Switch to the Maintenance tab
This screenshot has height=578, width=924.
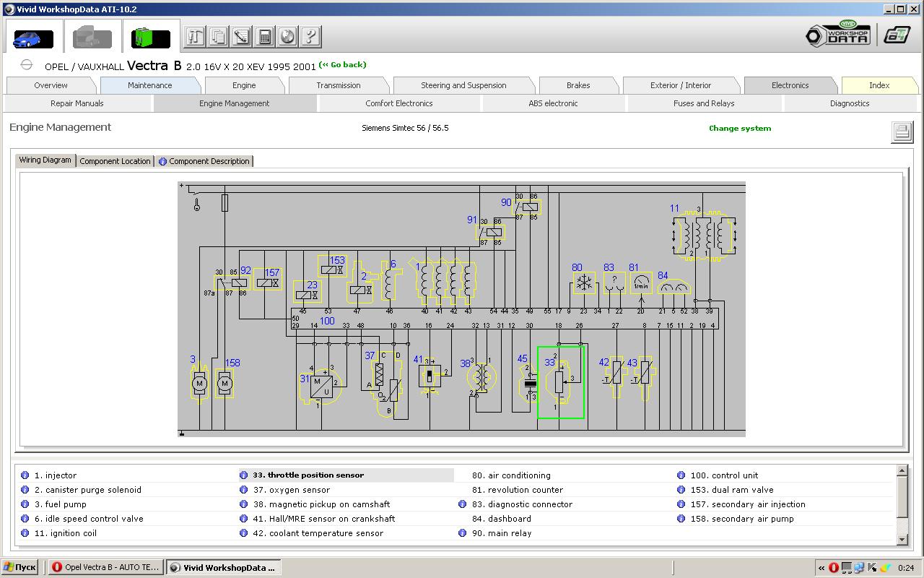point(150,85)
